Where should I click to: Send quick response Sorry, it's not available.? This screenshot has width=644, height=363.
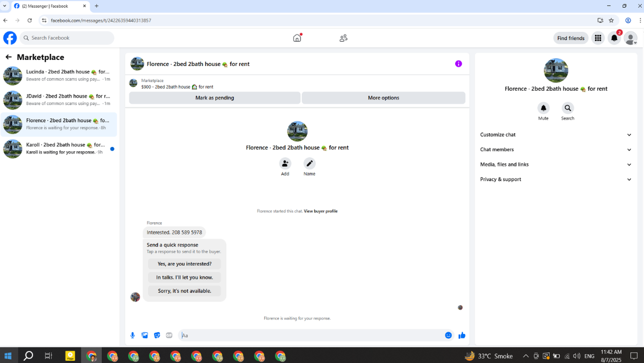[x=184, y=291]
